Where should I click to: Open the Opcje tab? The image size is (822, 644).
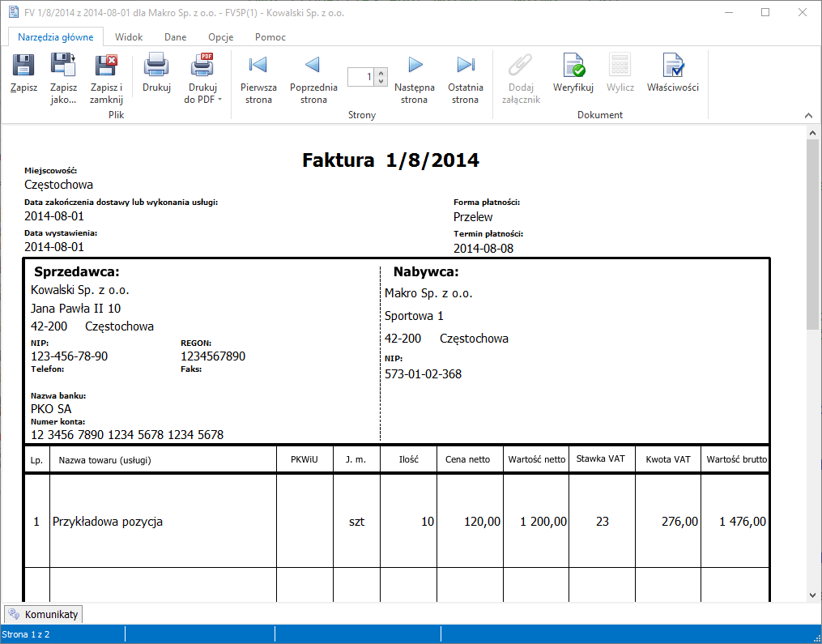(220, 37)
